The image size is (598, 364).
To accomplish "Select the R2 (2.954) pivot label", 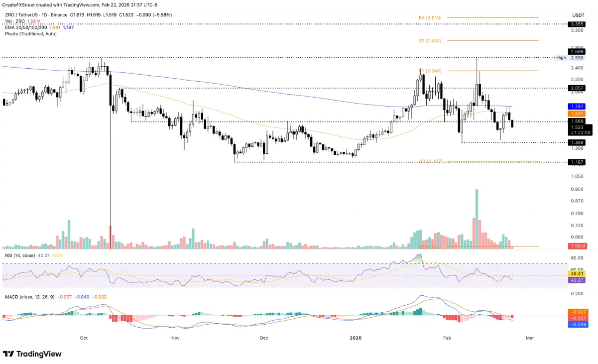I will point(429,40).
